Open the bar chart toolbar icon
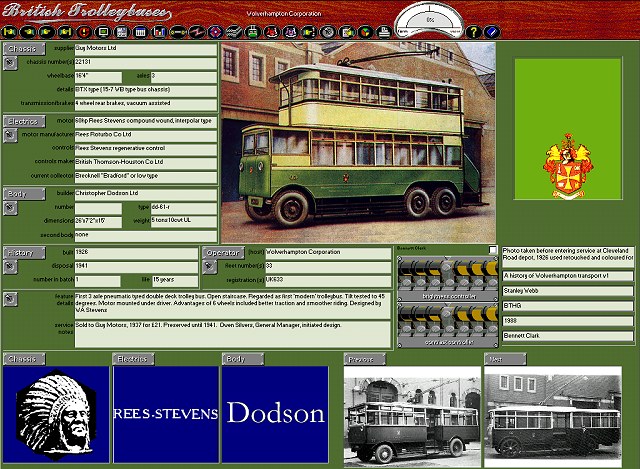Screen dimensions: 640x469 pyautogui.click(x=159, y=32)
